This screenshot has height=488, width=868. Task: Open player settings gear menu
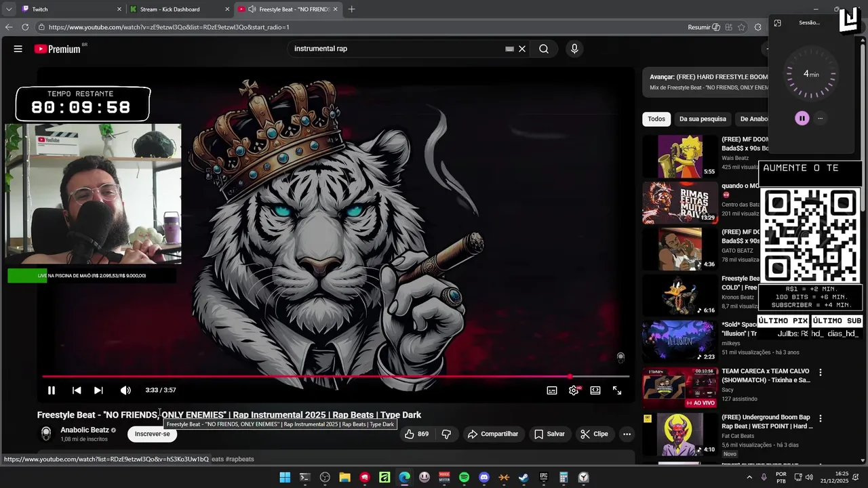point(574,390)
